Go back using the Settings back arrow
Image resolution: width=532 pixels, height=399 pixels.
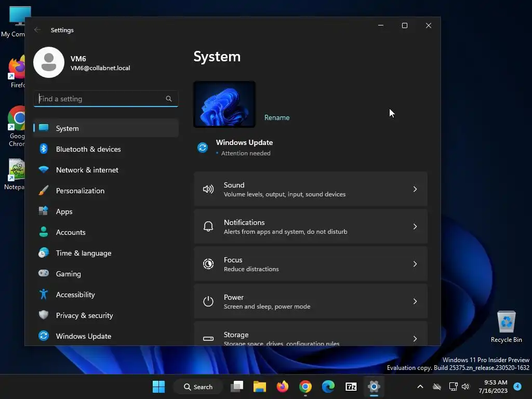point(37,30)
